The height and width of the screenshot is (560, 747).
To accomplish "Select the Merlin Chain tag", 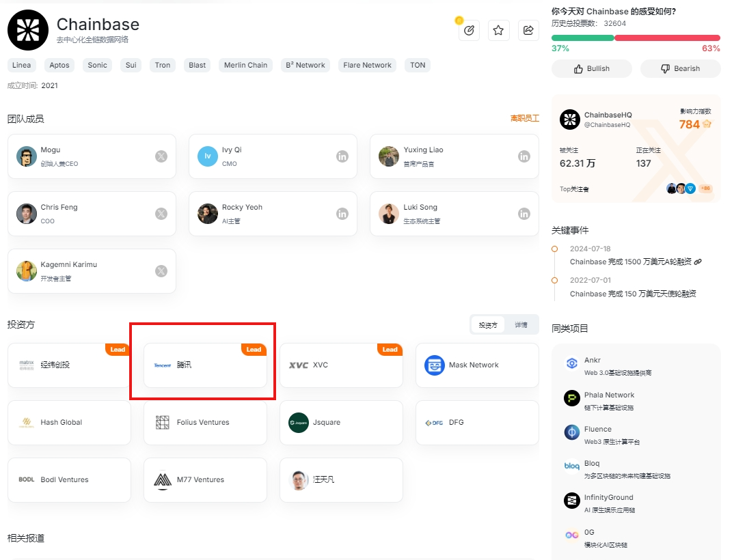I will [246, 66].
